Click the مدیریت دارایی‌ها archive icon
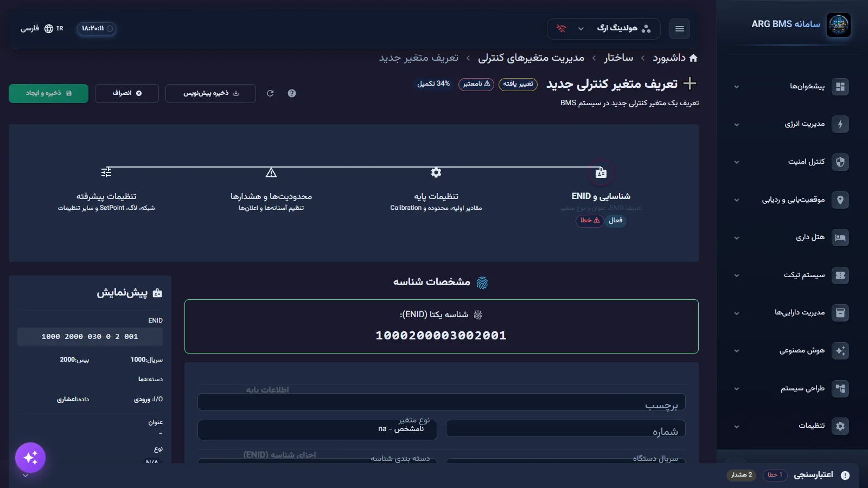This screenshot has width=868, height=488. [840, 313]
